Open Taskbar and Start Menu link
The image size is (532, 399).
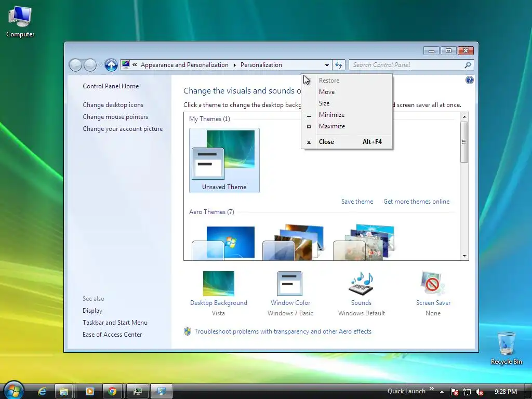pos(115,323)
